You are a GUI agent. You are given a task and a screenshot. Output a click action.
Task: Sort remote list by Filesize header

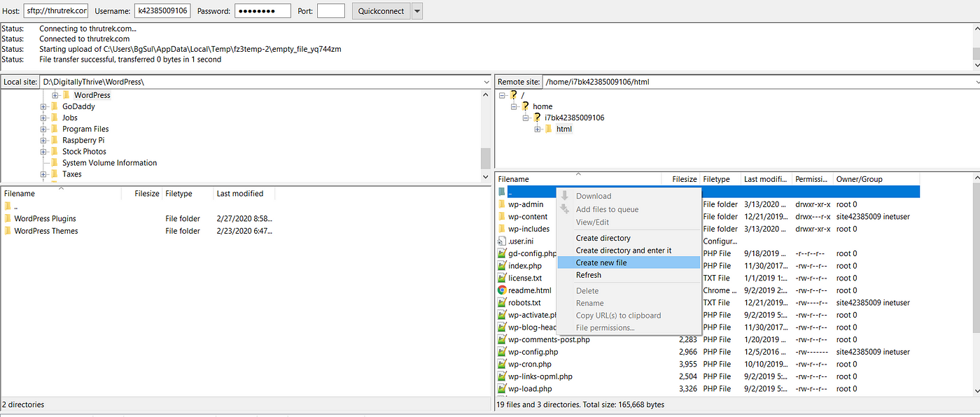(x=681, y=179)
